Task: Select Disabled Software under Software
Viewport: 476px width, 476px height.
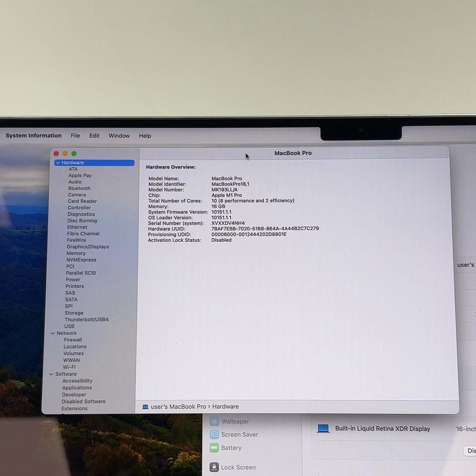Action: (83, 401)
